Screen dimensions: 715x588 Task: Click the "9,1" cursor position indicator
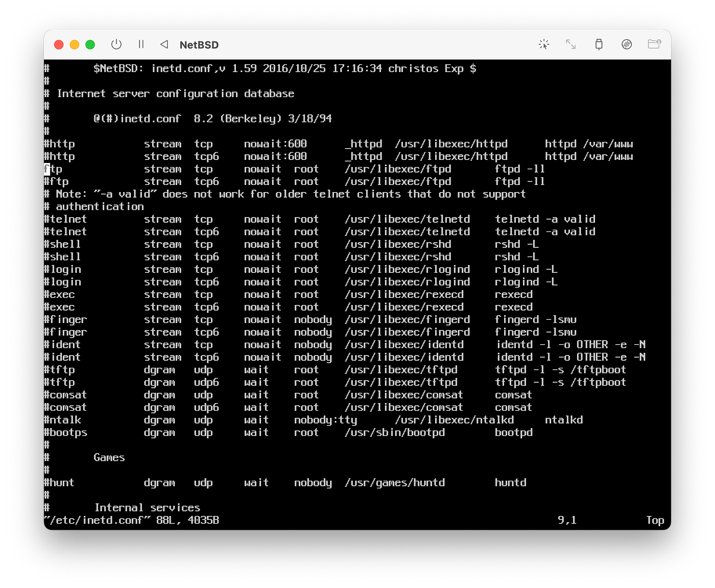click(567, 520)
